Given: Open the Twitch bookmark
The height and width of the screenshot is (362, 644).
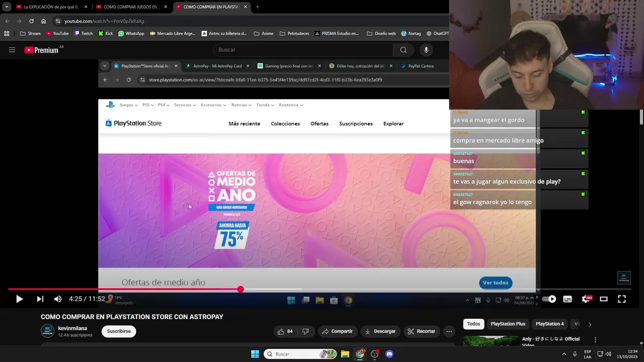Looking at the screenshot, I should pos(84,34).
